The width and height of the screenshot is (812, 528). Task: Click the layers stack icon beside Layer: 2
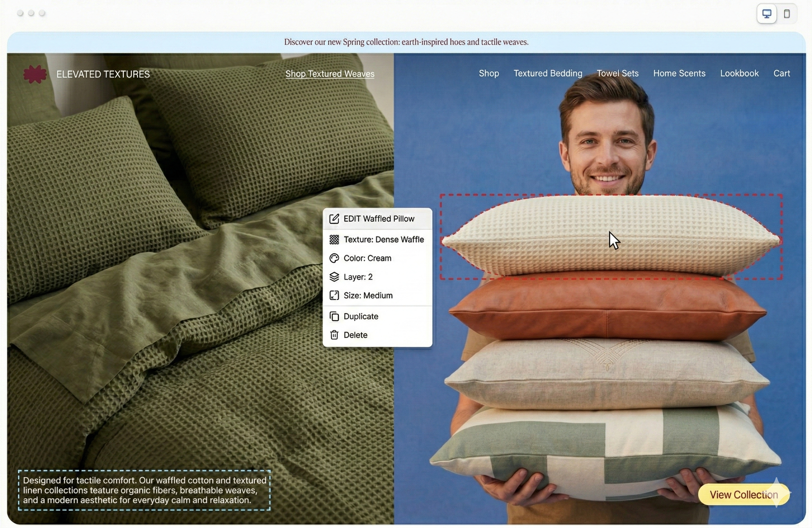click(334, 277)
